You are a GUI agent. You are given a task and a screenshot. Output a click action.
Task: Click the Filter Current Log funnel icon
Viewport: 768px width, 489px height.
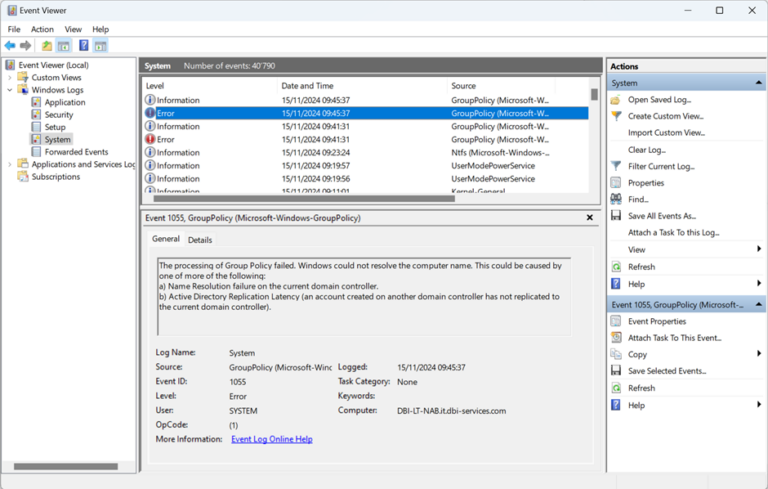click(616, 166)
